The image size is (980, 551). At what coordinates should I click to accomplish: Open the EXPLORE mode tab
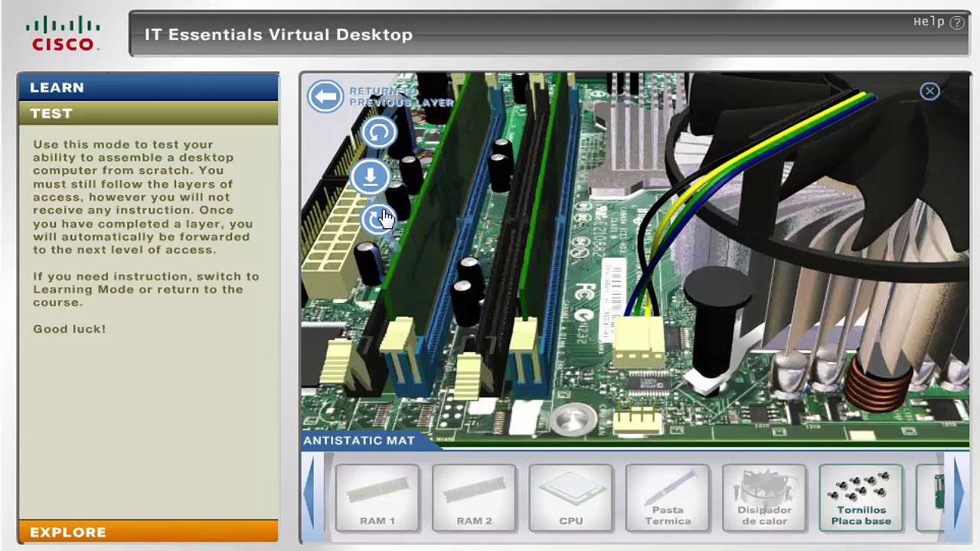click(149, 532)
